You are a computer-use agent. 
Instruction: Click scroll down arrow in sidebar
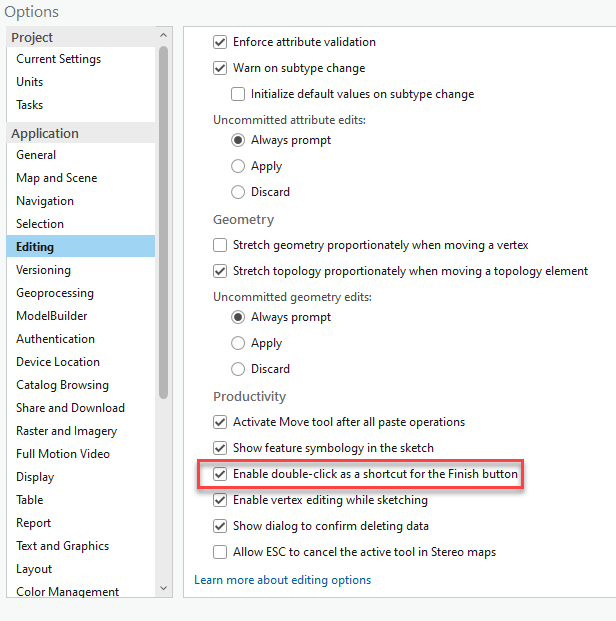point(164,588)
